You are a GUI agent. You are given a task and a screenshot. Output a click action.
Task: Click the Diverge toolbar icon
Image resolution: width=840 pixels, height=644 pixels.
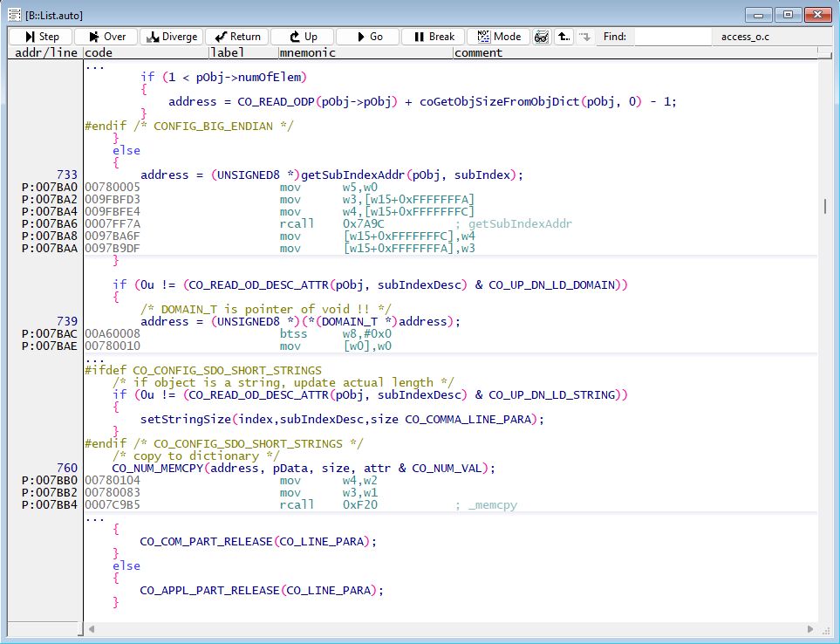click(x=173, y=36)
